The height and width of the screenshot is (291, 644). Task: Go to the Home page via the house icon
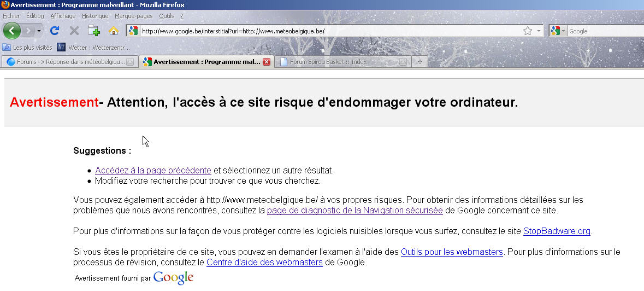[x=114, y=31]
